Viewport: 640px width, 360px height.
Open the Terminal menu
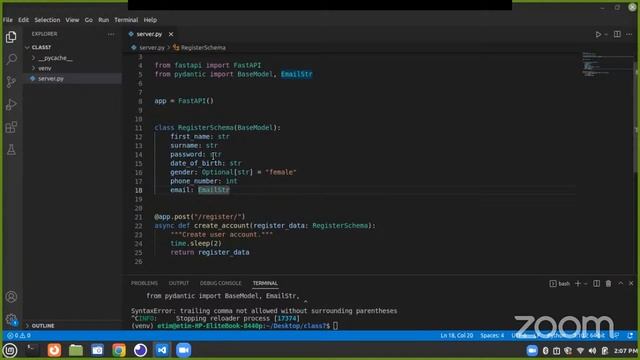pos(126,20)
